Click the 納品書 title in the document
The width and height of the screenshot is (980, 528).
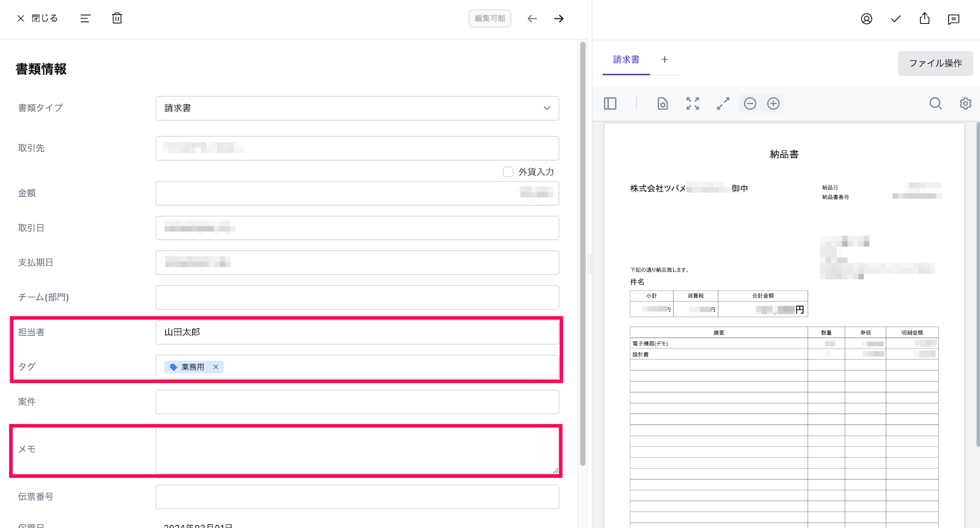click(x=784, y=154)
